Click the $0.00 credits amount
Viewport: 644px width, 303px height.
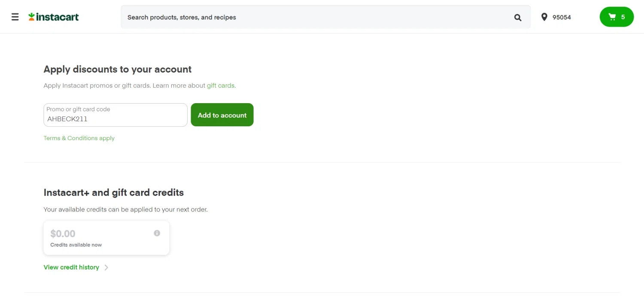tap(63, 234)
